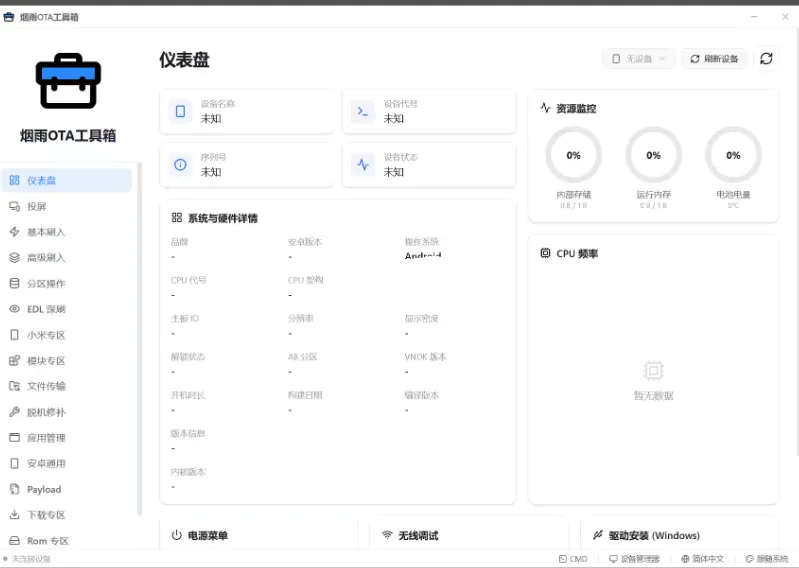Click the 电源菜单 power icon

[176, 535]
